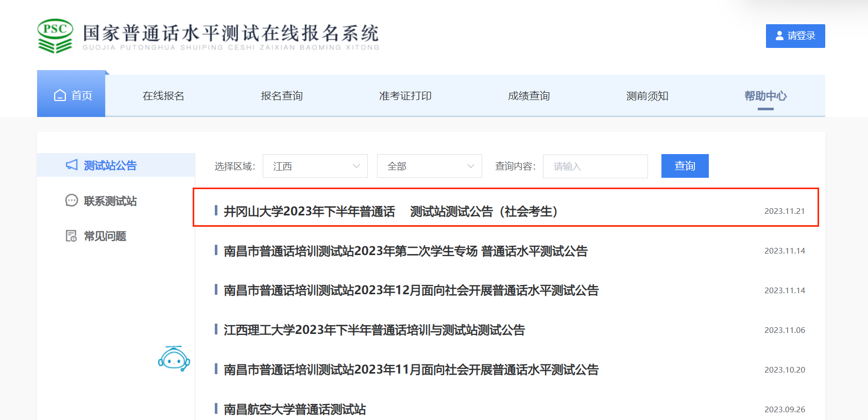Screen dimensions: 868x420
Task: Open the 南昌市 2023年11月 announcement
Action: click(x=411, y=370)
